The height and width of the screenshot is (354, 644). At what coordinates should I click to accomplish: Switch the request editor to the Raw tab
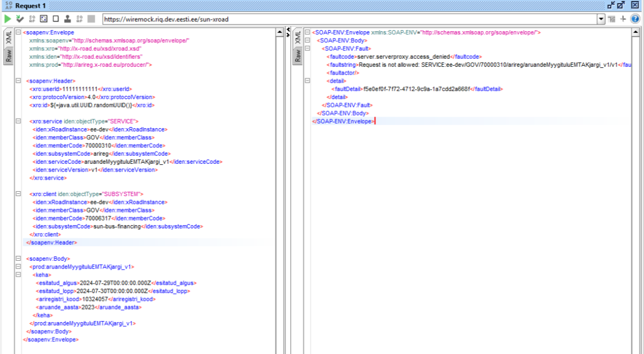coord(9,55)
